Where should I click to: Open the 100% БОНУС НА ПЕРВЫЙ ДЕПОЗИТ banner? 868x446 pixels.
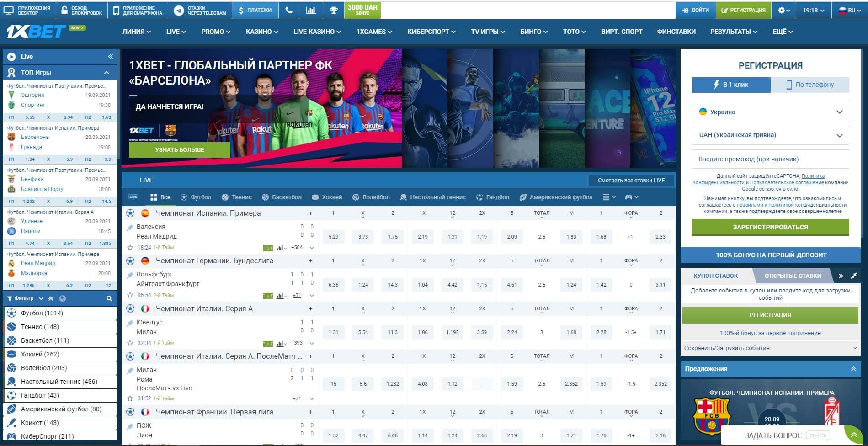[770, 255]
